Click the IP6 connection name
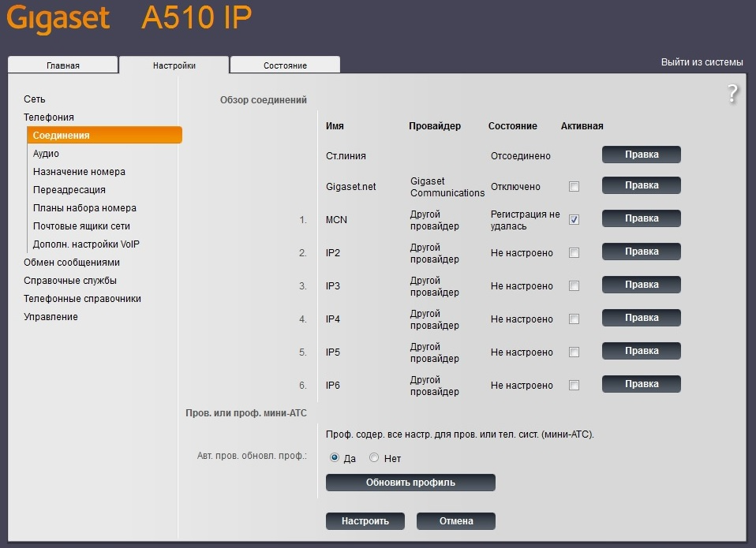This screenshot has width=756, height=548. pyautogui.click(x=333, y=386)
